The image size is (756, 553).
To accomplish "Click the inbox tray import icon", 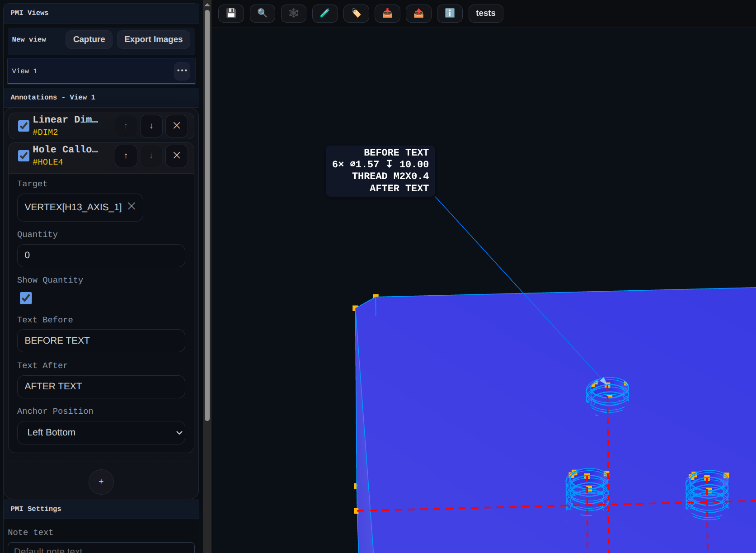I will coord(387,13).
